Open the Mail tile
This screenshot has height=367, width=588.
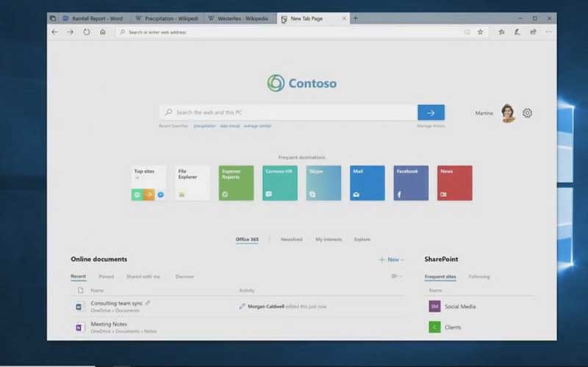pyautogui.click(x=367, y=183)
